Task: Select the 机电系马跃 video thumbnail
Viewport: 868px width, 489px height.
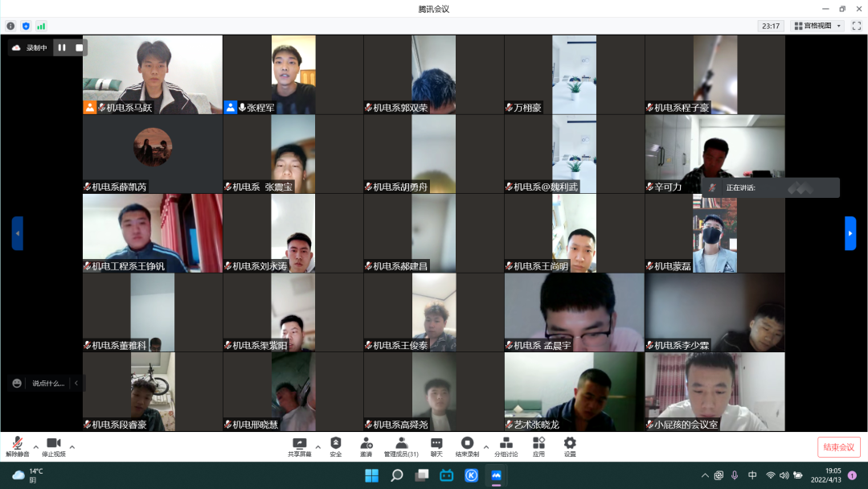Action: (153, 75)
